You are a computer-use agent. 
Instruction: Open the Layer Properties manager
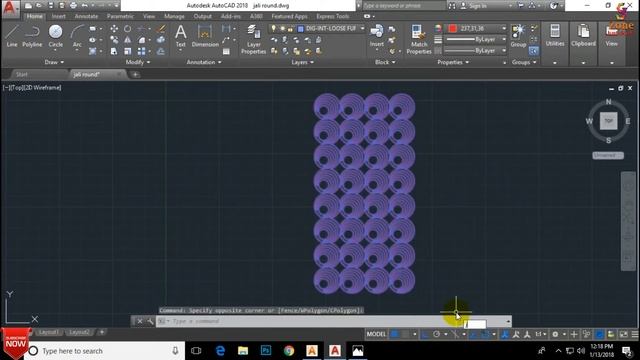pyautogui.click(x=253, y=39)
